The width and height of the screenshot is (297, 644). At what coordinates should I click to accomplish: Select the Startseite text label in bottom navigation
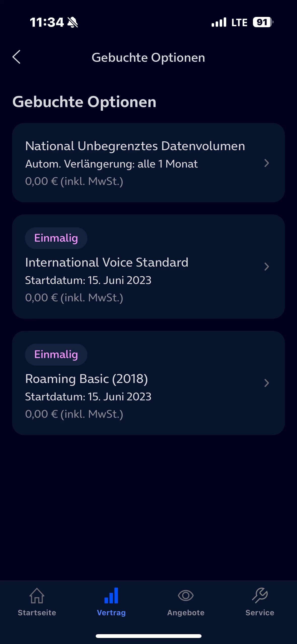pyautogui.click(x=37, y=613)
